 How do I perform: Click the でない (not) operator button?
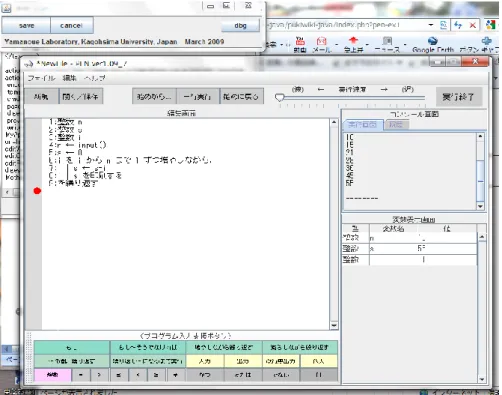[281, 375]
